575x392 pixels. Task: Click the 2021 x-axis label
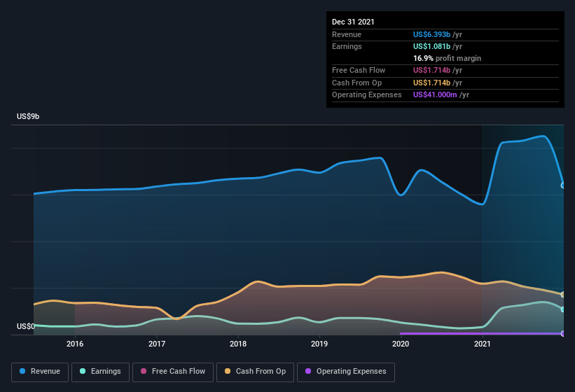(x=483, y=344)
